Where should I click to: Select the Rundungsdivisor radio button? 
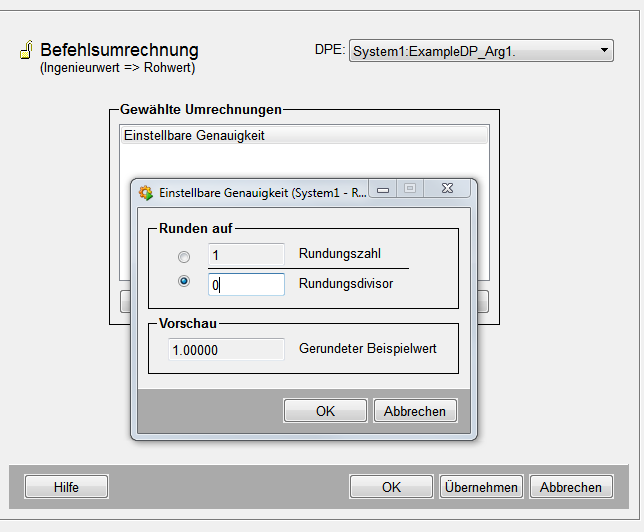pos(184,283)
